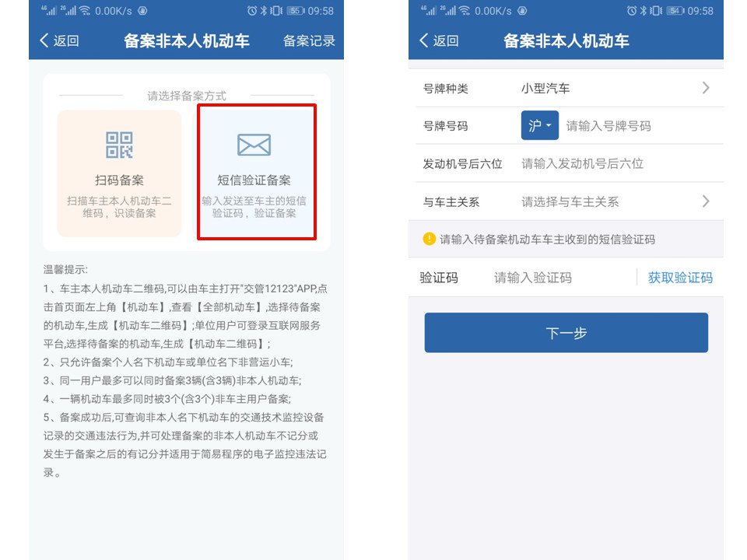Tap the QR code icon for 扫码备案
This screenshot has height=560, width=747.
pyautogui.click(x=119, y=145)
